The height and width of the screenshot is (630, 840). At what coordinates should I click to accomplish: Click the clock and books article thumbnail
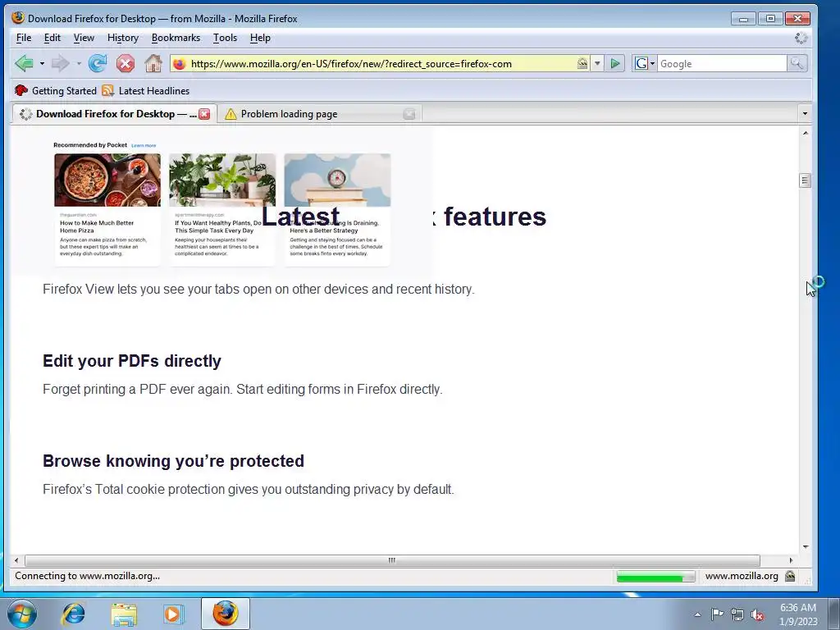tap(337, 180)
